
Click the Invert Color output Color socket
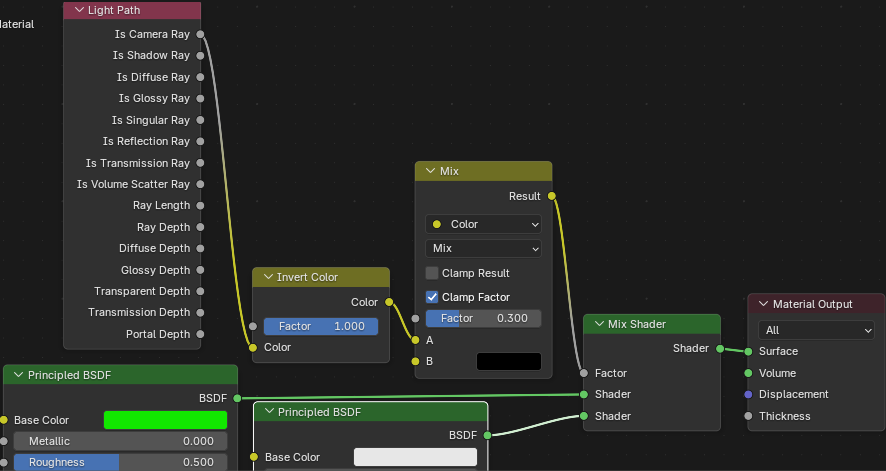389,302
